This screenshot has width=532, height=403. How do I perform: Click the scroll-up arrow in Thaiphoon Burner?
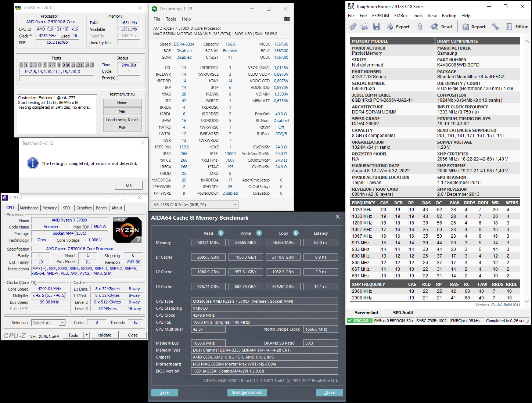[526, 42]
